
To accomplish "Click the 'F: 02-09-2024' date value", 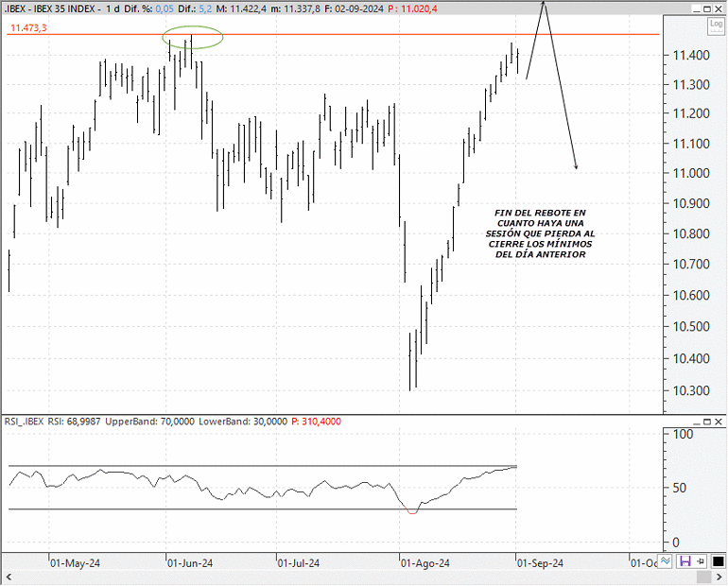I will tap(354, 9).
